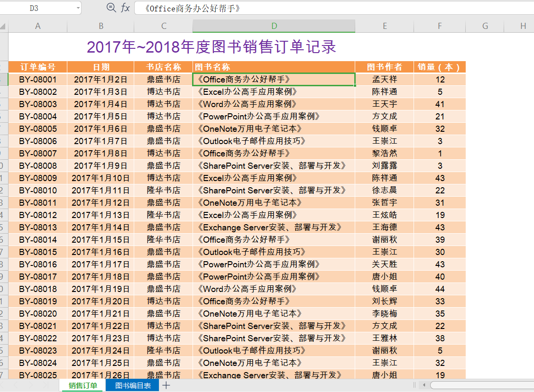This screenshot has height=392, width=534.
Task: Select author 王雅林
Action: (x=385, y=338)
